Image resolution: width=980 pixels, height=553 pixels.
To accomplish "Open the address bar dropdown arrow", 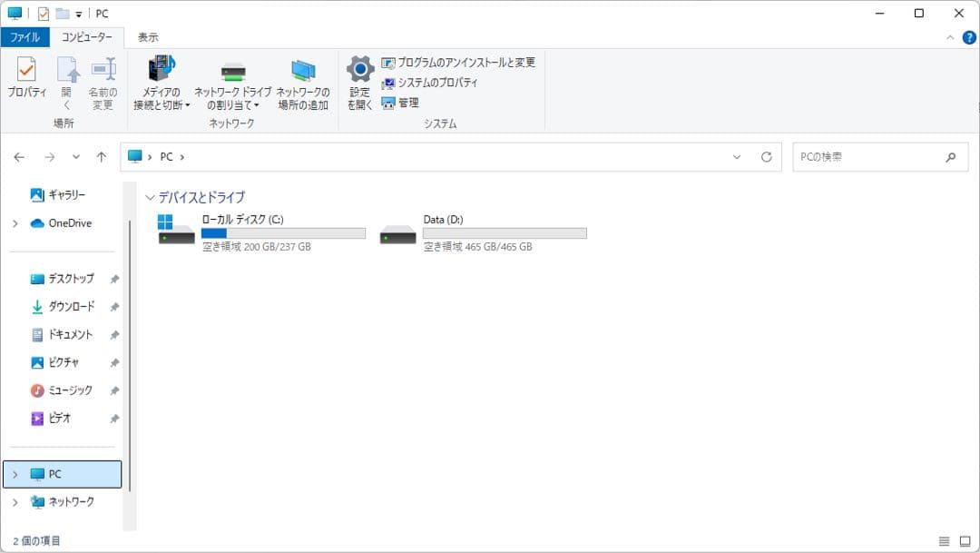I will click(x=737, y=156).
